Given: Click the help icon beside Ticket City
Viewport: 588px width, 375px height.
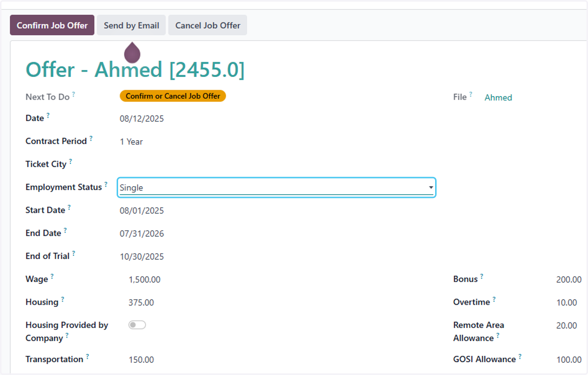Looking at the screenshot, I should click(70, 161).
